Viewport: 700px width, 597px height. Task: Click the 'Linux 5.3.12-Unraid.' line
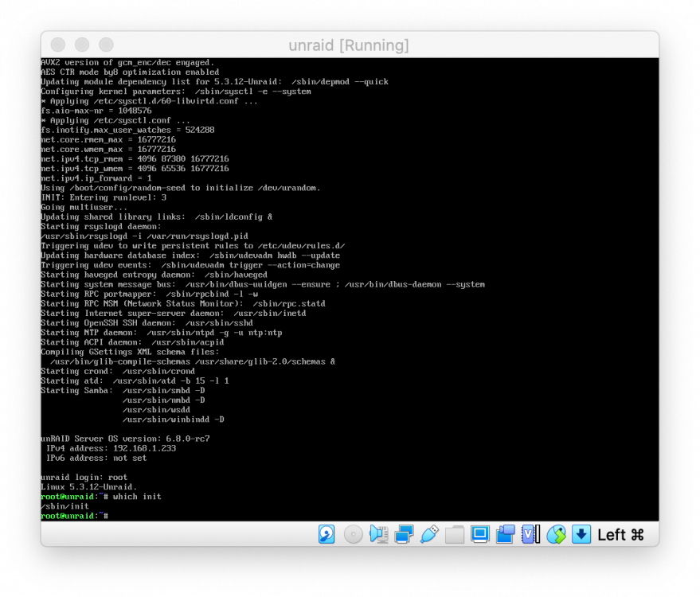click(89, 487)
